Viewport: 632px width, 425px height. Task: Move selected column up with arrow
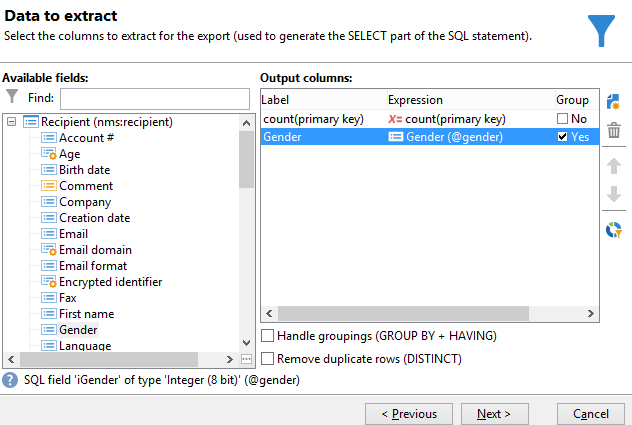tap(614, 166)
